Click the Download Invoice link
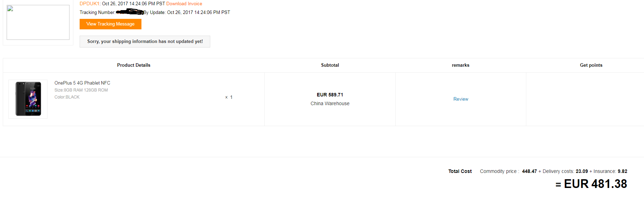This screenshot has width=644, height=218. pyautogui.click(x=184, y=4)
